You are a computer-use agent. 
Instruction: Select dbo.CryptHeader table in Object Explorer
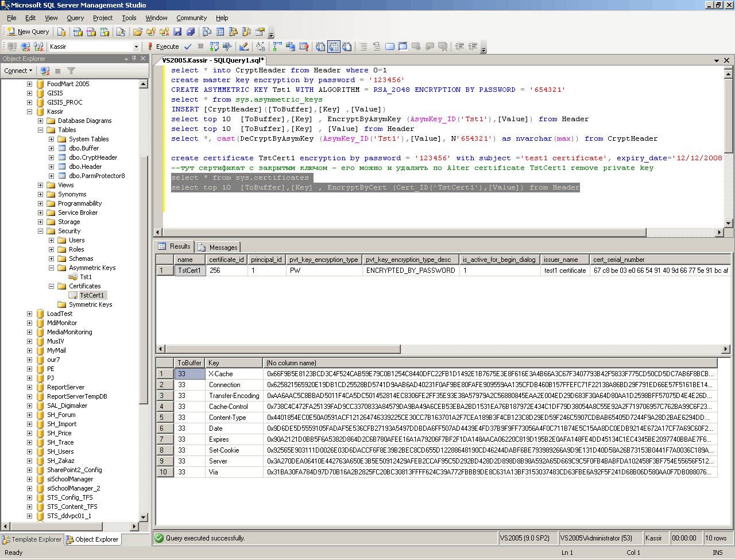(93, 157)
